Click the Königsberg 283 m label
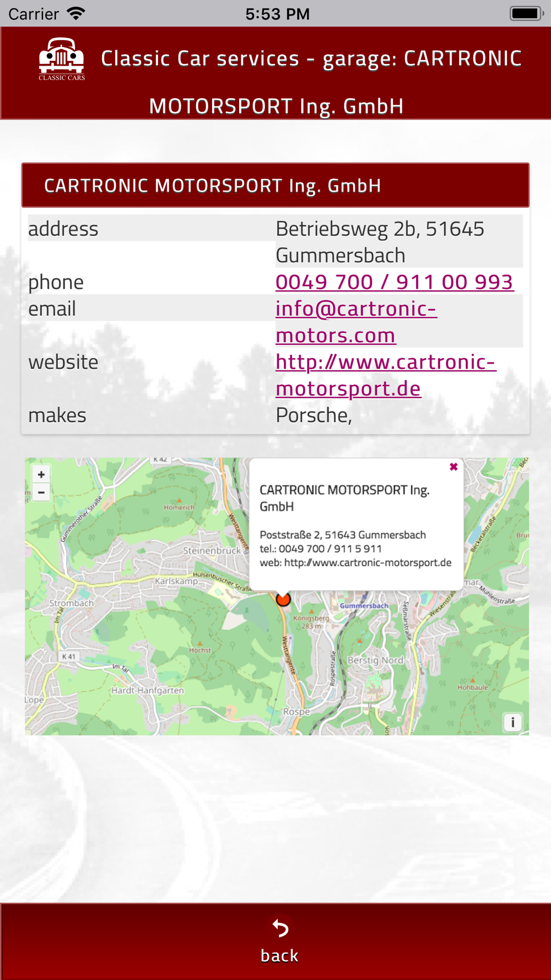This screenshot has width=551, height=980. (311, 621)
